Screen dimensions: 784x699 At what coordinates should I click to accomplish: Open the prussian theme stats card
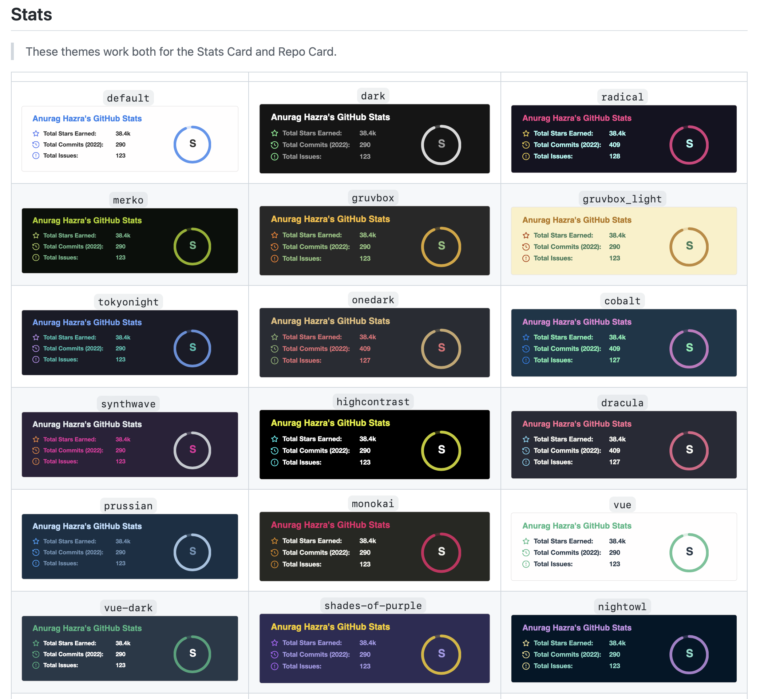(x=130, y=546)
